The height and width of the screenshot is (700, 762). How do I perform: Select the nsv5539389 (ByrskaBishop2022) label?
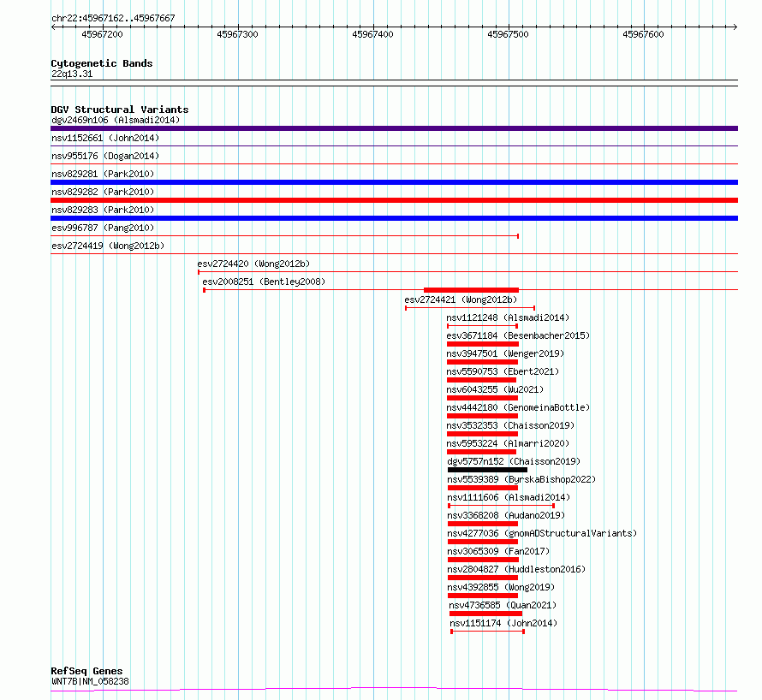click(x=521, y=479)
